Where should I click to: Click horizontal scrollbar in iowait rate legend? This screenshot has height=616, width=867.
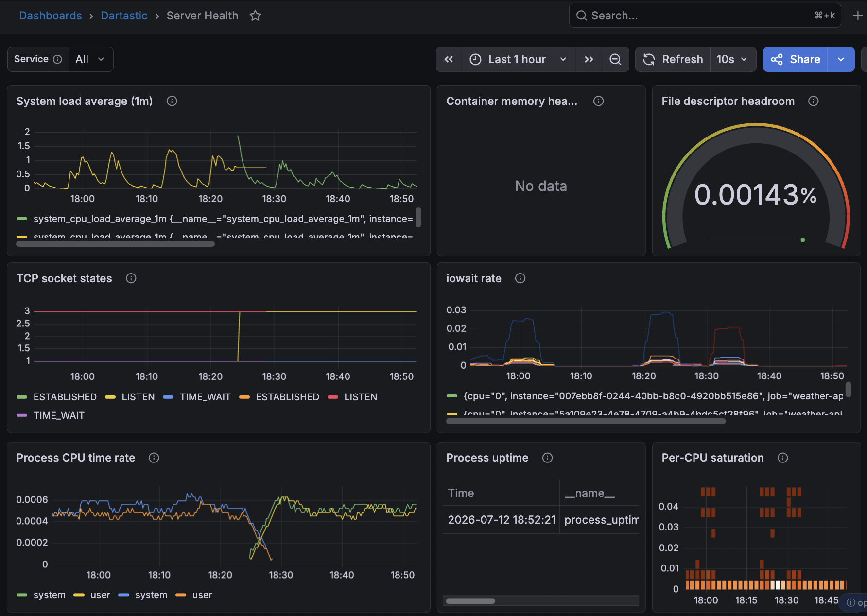pos(586,421)
